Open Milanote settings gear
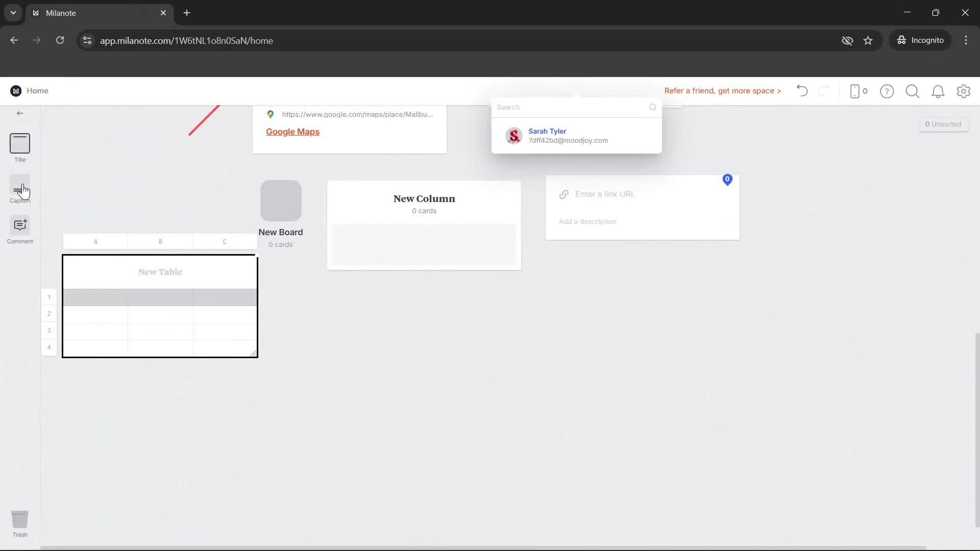The width and height of the screenshot is (980, 551). [964, 91]
